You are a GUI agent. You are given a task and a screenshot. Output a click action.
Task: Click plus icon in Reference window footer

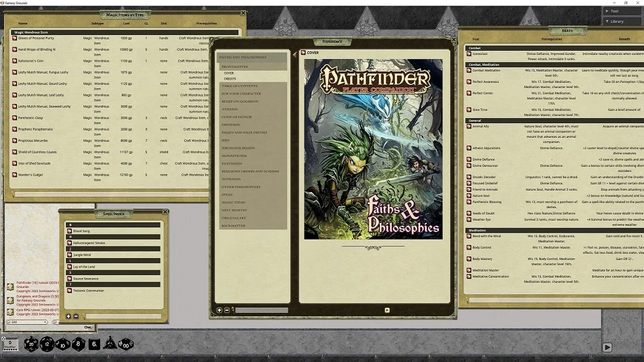[219, 310]
